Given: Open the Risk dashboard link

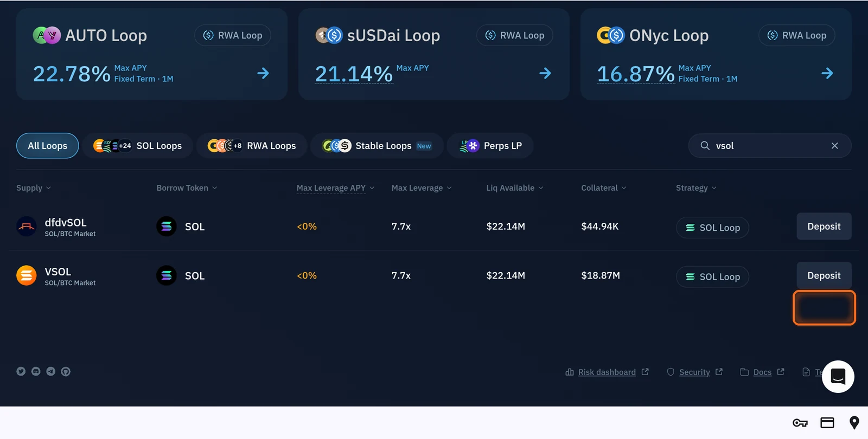Looking at the screenshot, I should 607,372.
